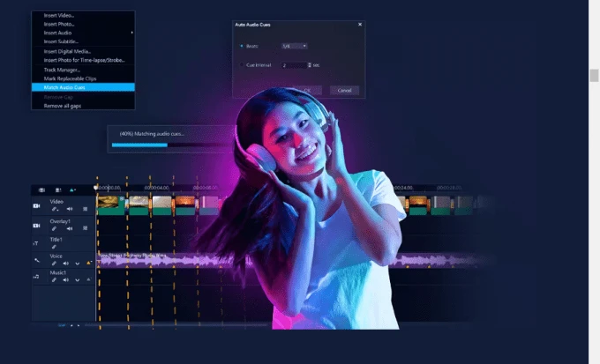Viewport: 600px width, 364px height.
Task: Toggle ripple editing link on Music1 track
Action: coord(54,280)
